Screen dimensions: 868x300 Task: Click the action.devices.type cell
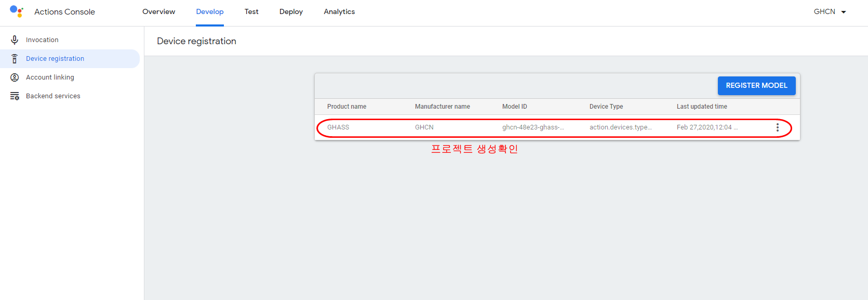[620, 127]
